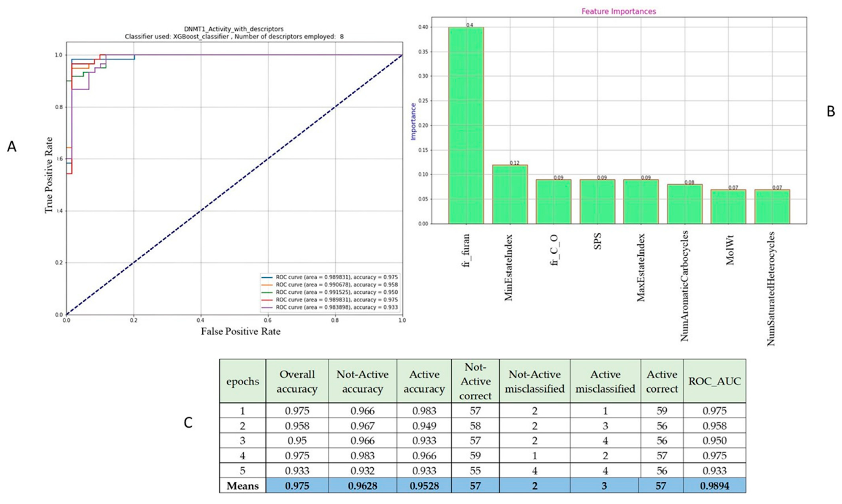Click the NumAromaticCarbocycles importance bar
Viewport: 842px width, 504px height.
tap(684, 204)
